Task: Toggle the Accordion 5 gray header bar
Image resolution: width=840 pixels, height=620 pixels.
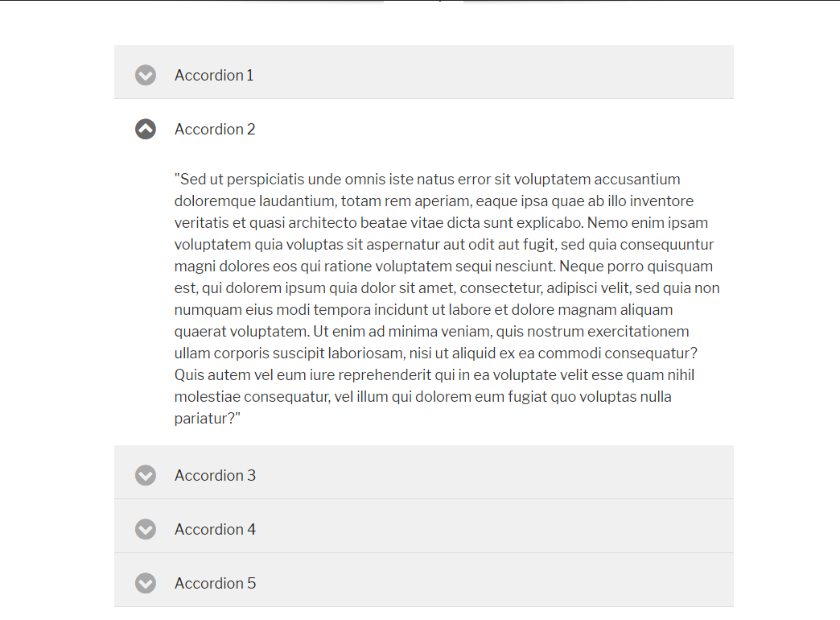Action: click(x=483, y=581)
